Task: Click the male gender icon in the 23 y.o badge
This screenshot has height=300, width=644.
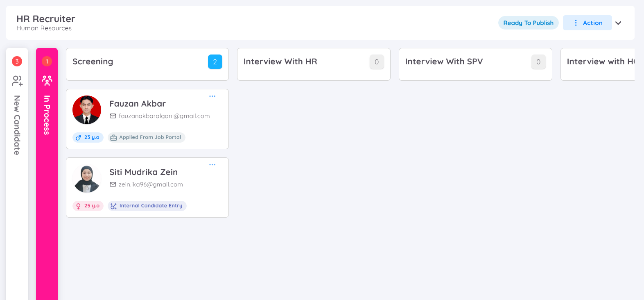Action: click(79, 138)
